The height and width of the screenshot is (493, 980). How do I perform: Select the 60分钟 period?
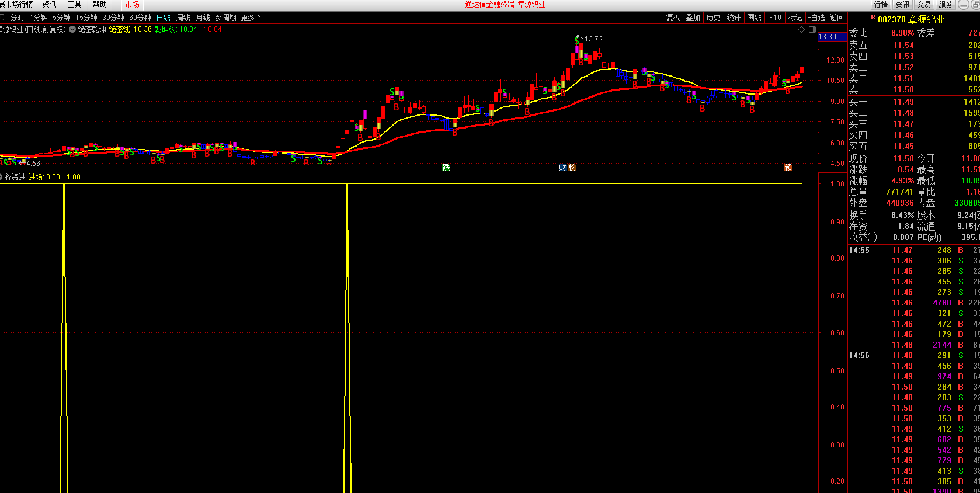140,18
